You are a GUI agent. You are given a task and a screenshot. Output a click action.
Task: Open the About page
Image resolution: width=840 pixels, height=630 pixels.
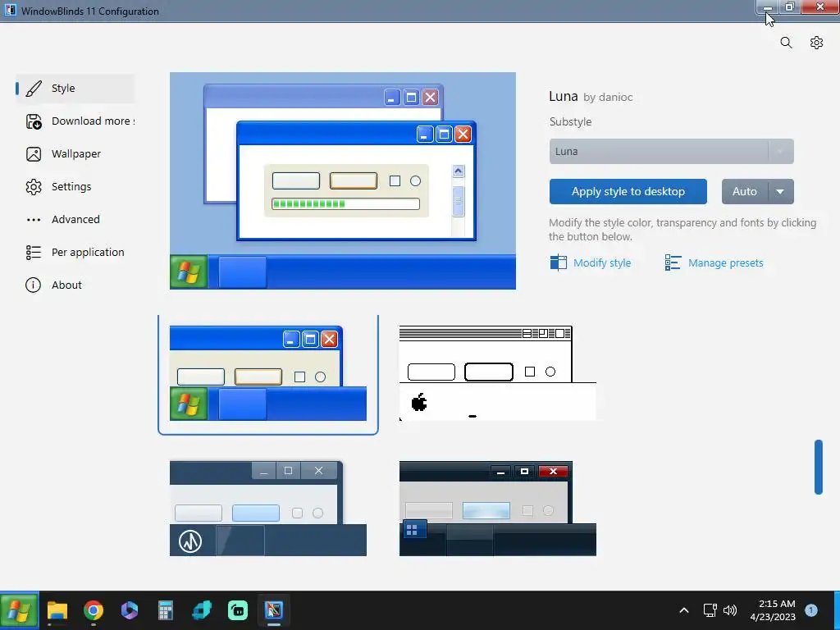[75, 285]
